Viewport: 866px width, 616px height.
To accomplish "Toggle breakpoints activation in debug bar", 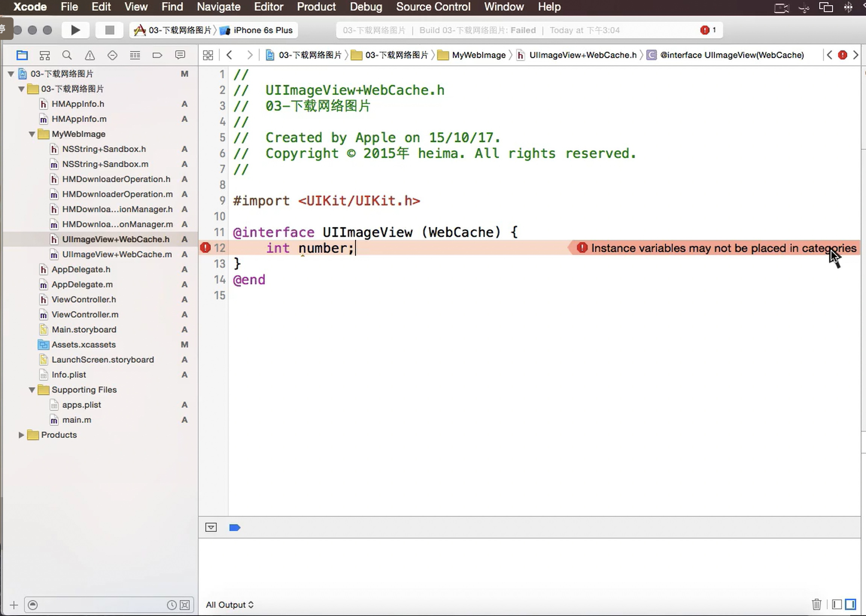I will click(x=235, y=528).
